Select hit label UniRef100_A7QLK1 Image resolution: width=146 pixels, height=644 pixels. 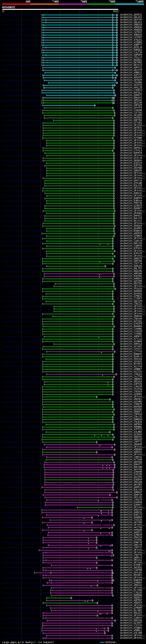(131, 40)
